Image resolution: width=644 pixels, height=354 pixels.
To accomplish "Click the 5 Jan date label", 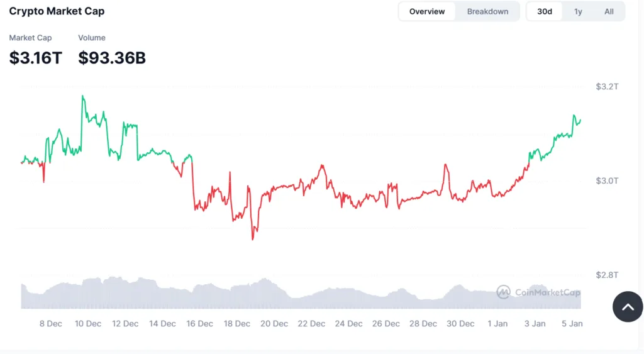I will (572, 324).
